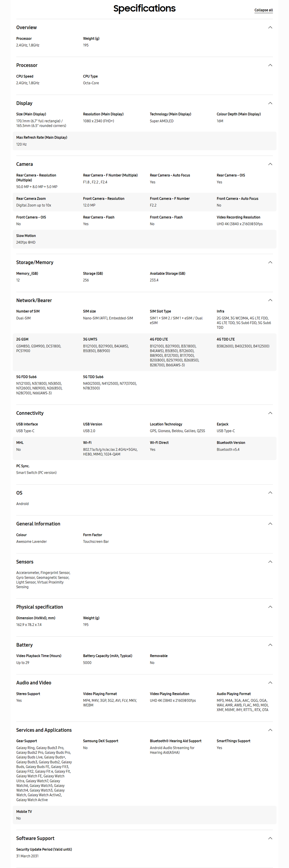Collapse the Connectivity section chevron
This screenshot has height=868, width=289.
click(270, 413)
